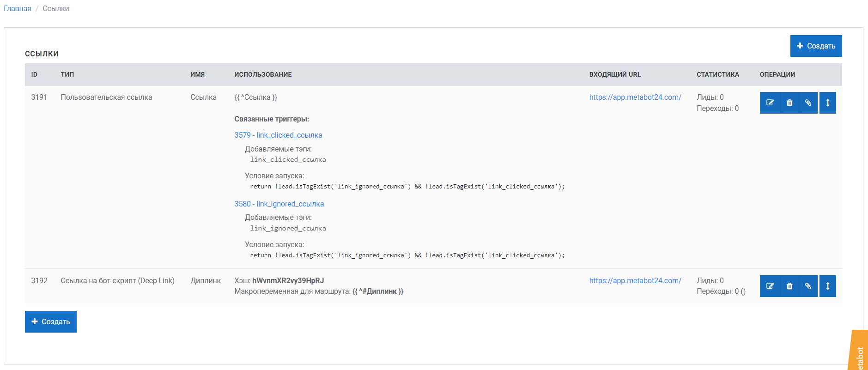Edit the Диплинк link 3192 via pencil icon
Viewport: 868px width, 370px height.
pyautogui.click(x=770, y=286)
